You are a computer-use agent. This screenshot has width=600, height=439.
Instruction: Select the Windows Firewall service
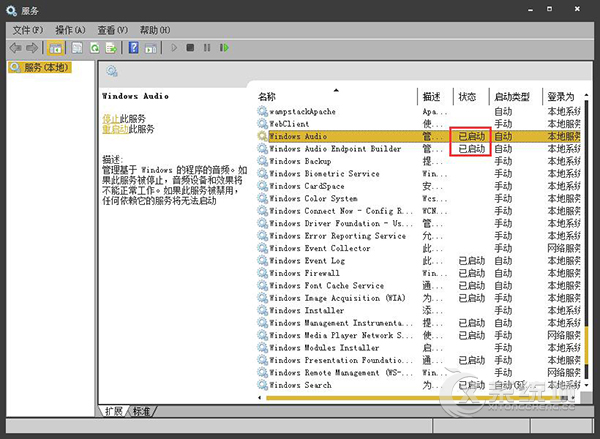coord(419,273)
